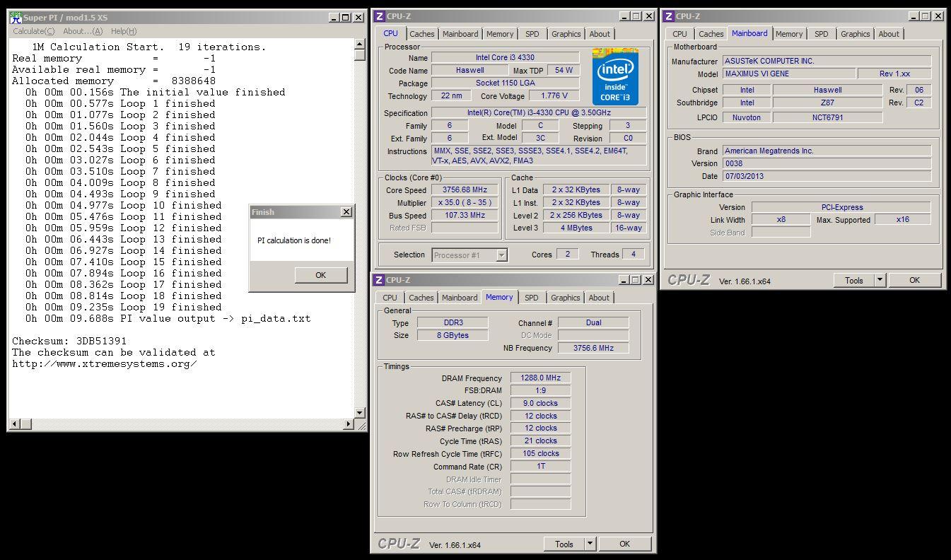Click Super PI vertical scrollbar down arrow
Screen dimensions: 951x560
pos(360,413)
